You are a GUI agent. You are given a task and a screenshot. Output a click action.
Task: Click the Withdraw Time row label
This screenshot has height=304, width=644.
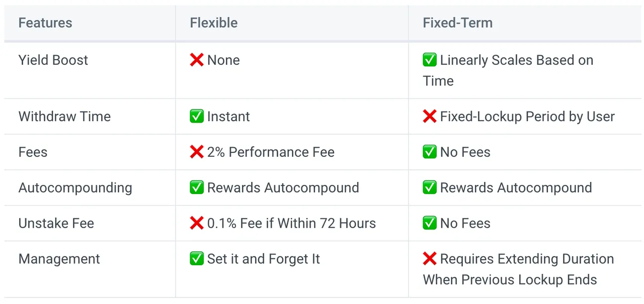point(64,117)
